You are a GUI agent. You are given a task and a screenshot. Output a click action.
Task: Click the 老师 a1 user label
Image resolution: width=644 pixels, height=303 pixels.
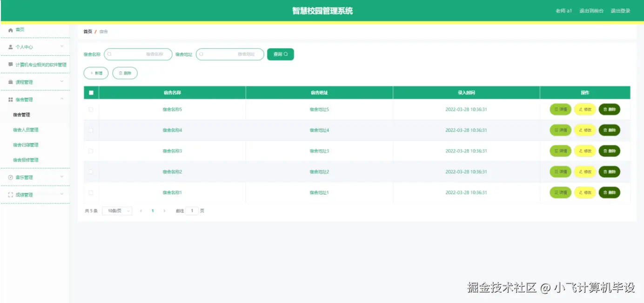(563, 11)
